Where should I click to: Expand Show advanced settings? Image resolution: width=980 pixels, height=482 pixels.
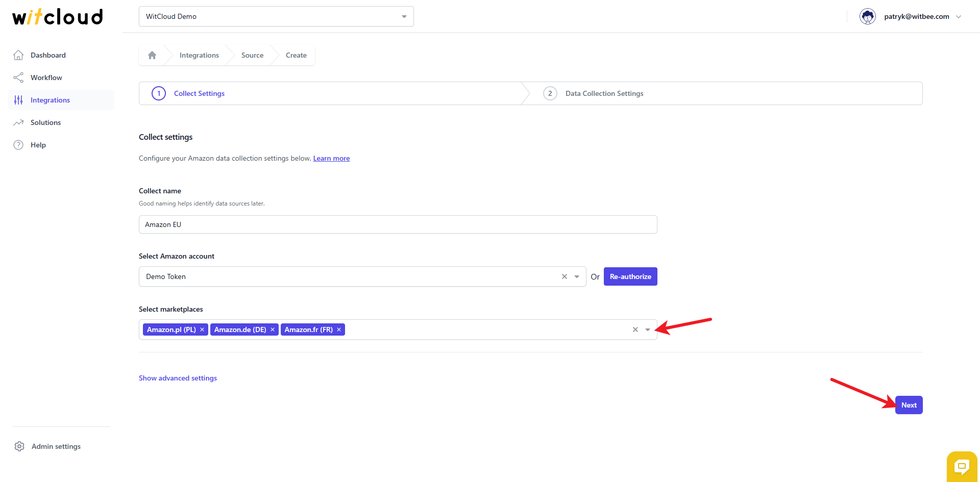coord(178,378)
